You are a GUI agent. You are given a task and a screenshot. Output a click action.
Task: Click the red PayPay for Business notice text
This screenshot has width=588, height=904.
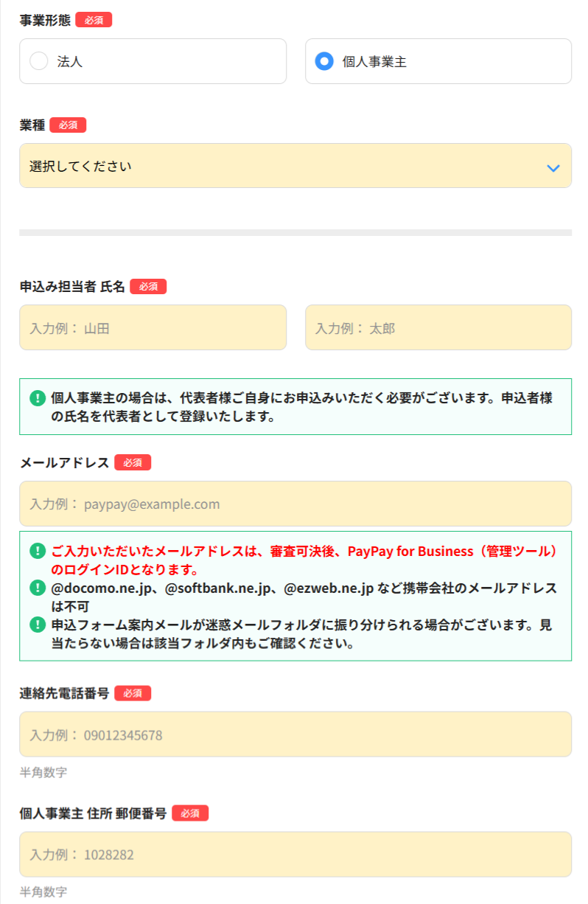tap(304, 560)
